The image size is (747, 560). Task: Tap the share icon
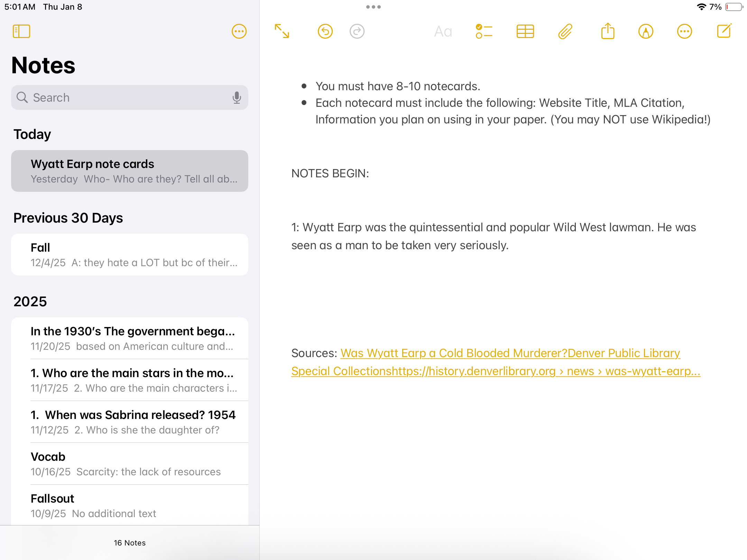point(608,31)
